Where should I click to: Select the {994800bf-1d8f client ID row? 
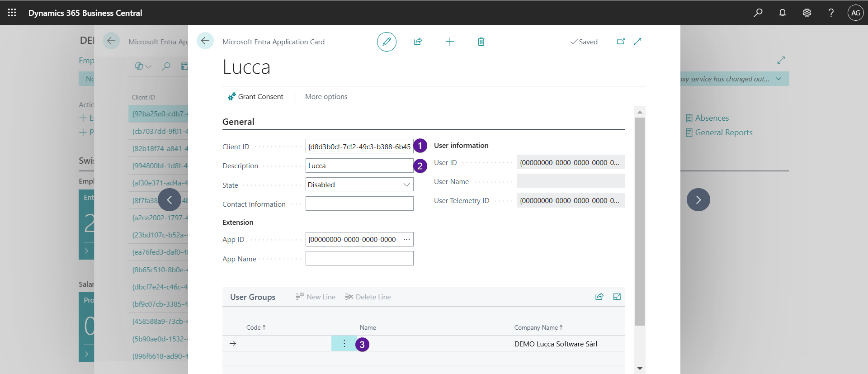pyautogui.click(x=158, y=166)
